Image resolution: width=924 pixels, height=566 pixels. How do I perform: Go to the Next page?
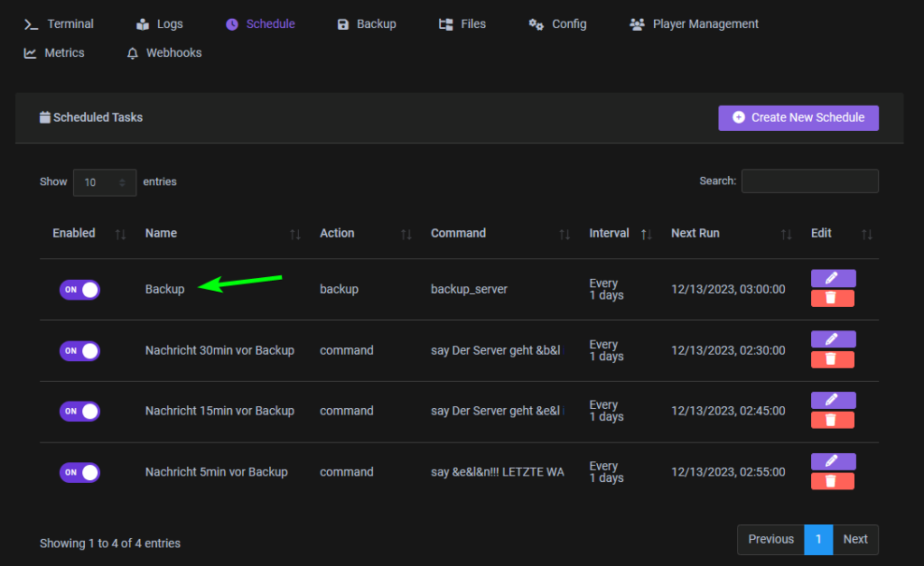pyautogui.click(x=854, y=540)
